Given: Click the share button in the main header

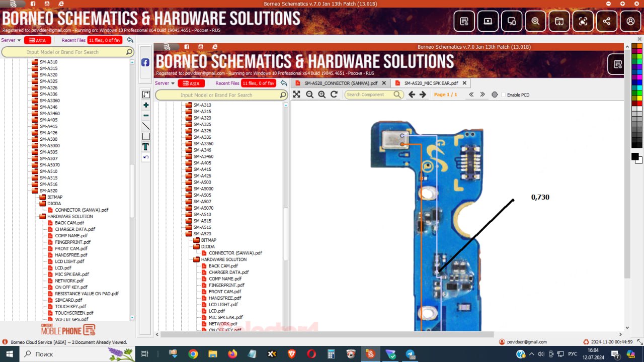Looking at the screenshot, I should pyautogui.click(x=607, y=21).
